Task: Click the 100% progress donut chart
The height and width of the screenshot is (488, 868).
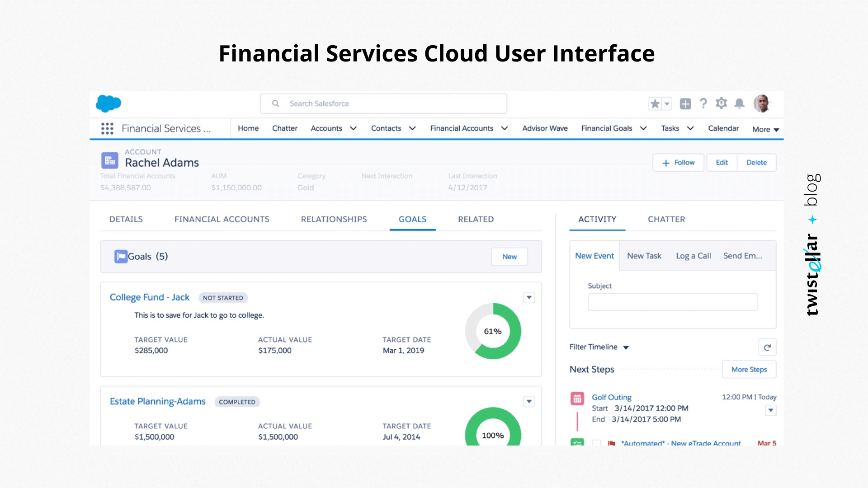Action: point(493,427)
